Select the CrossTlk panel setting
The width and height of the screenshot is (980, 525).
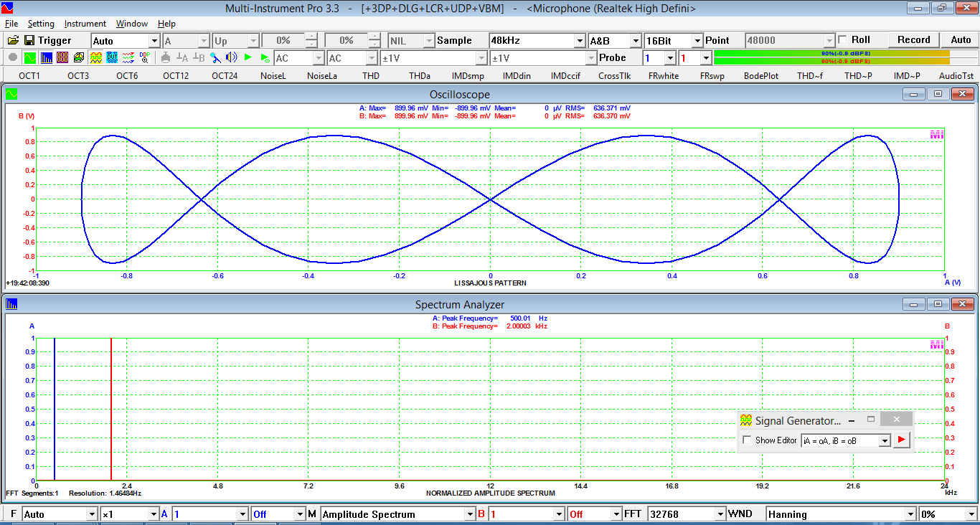tap(615, 75)
